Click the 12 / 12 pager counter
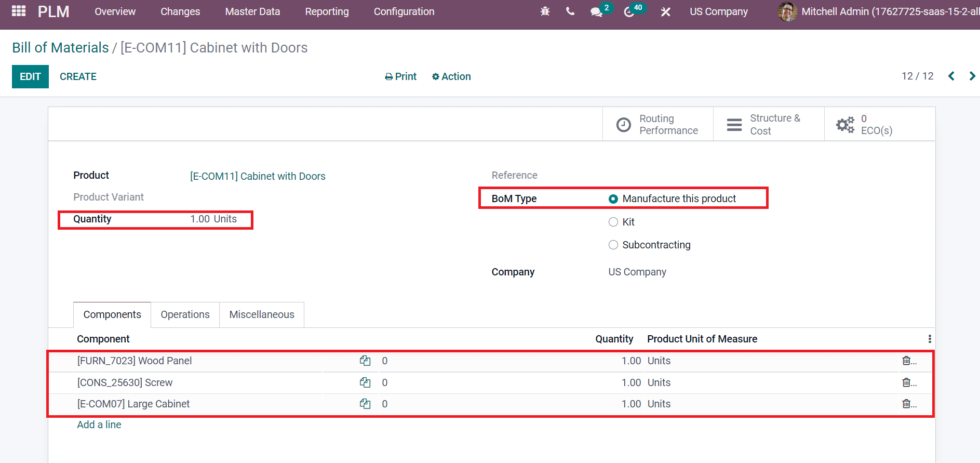This screenshot has height=463, width=980. (x=917, y=76)
